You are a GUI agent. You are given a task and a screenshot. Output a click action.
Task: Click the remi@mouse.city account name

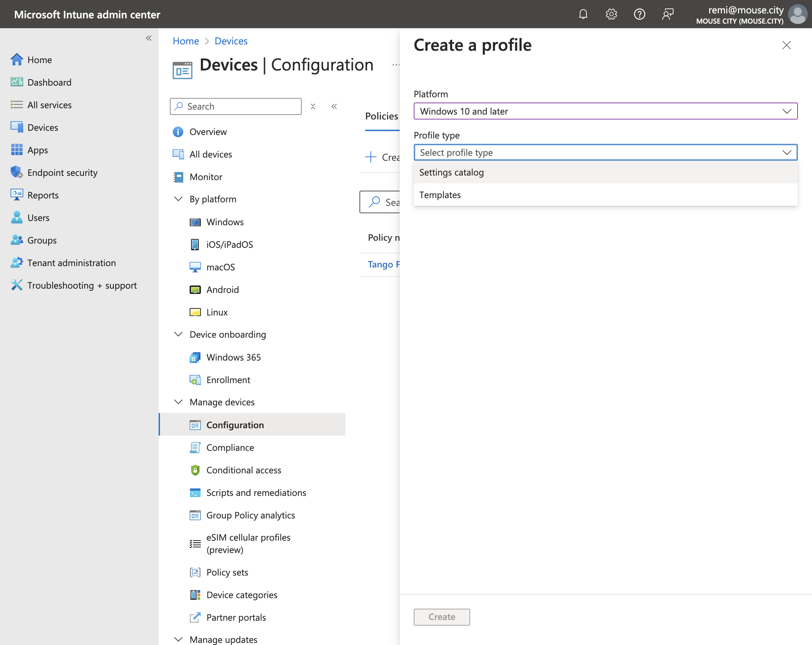(745, 10)
